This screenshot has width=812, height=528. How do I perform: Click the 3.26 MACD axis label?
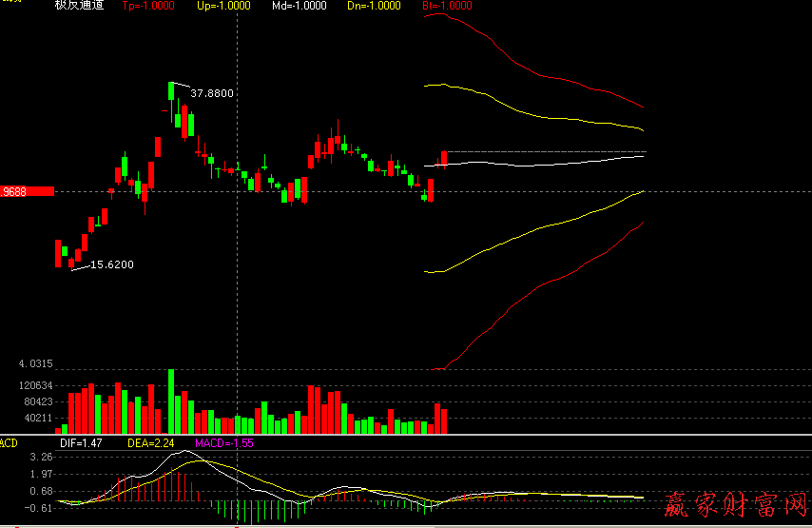coord(40,457)
